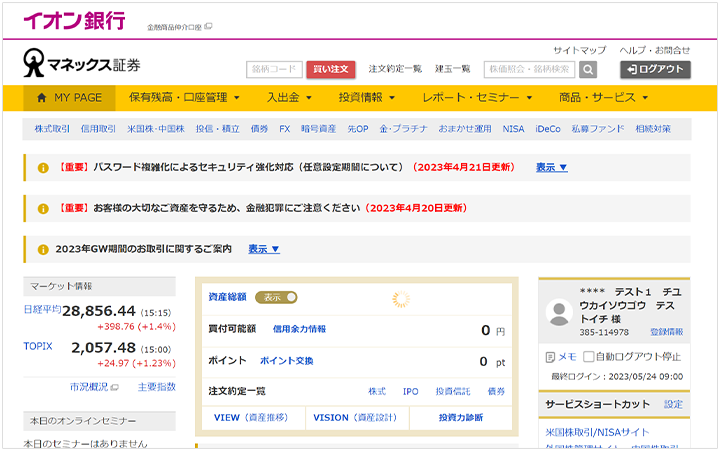Check the 自動ログアウト停止 checkbox

[x=588, y=356]
